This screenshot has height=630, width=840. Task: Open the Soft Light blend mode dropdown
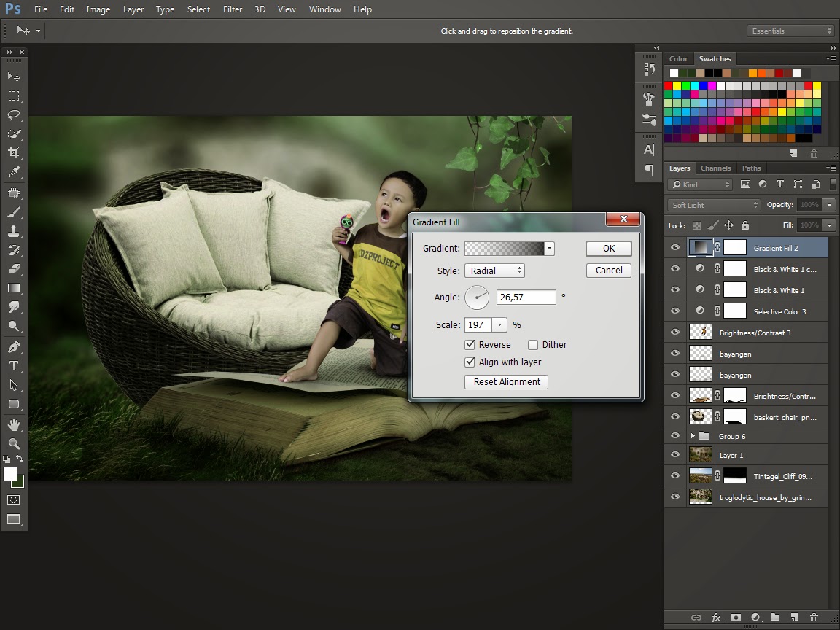(715, 205)
